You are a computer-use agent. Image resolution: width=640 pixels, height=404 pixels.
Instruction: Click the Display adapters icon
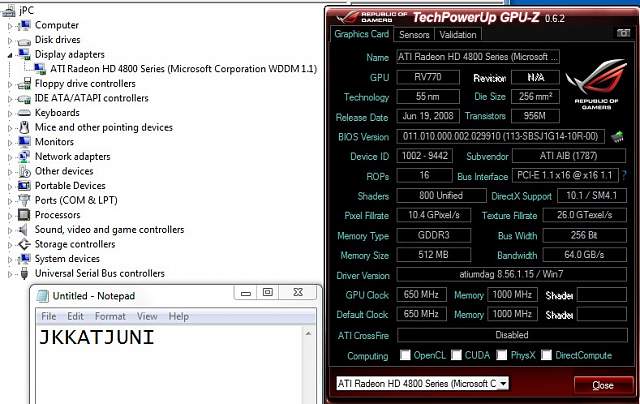tap(24, 54)
